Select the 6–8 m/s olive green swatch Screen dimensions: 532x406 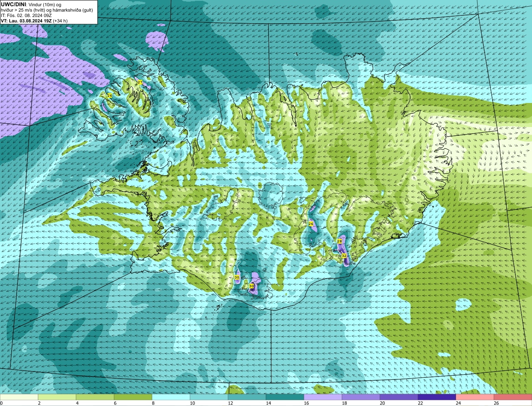pos(133,397)
